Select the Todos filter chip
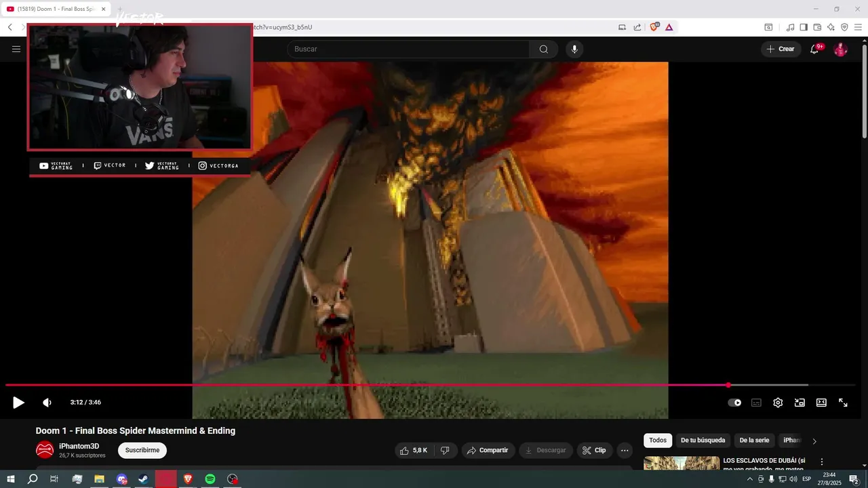 coord(658,441)
